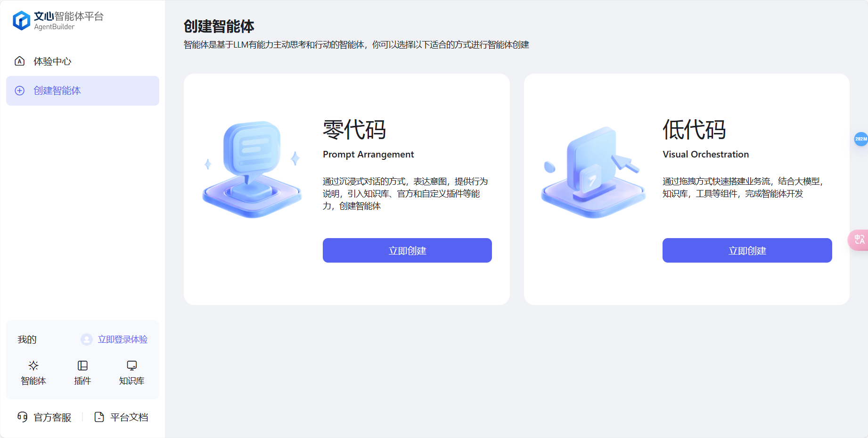
Task: Click the home icon beside 体验中心
Action: tap(19, 61)
